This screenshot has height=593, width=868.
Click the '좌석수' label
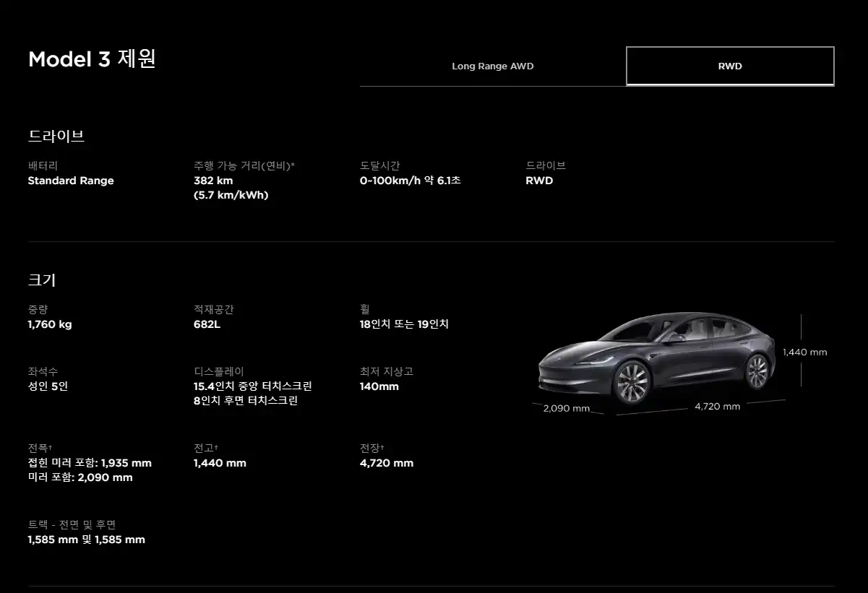(x=43, y=371)
